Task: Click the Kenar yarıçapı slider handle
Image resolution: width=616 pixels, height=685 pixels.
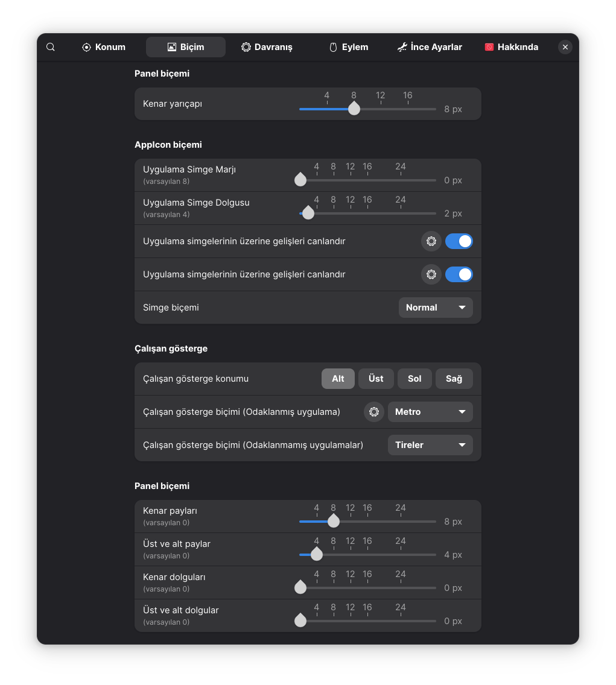Action: [x=354, y=109]
